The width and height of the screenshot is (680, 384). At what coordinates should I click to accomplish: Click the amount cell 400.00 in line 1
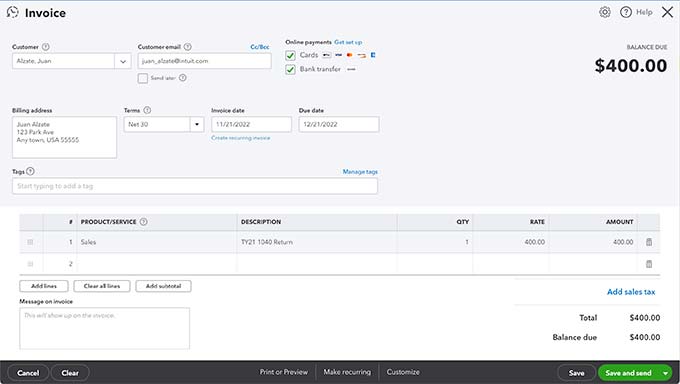(593, 242)
